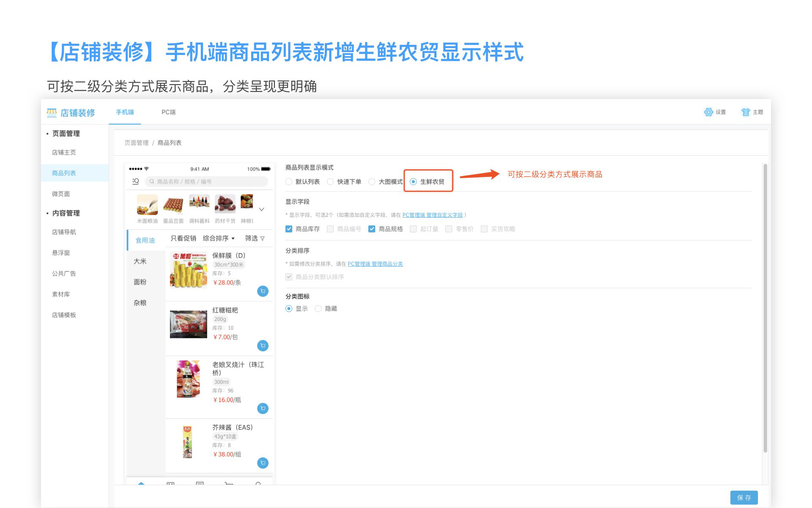Click the right-side vertical scrollbar
This screenshot has height=508, width=812.
765,309
